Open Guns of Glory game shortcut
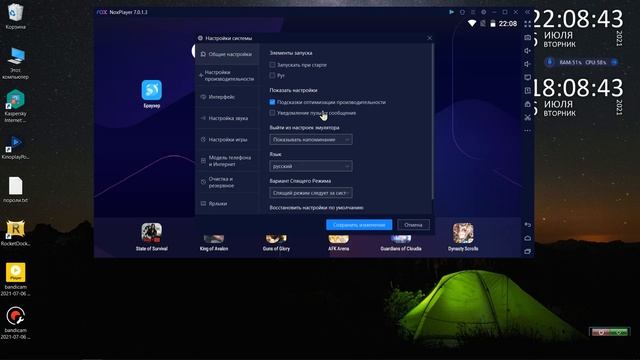The image size is (640, 360). click(x=276, y=239)
